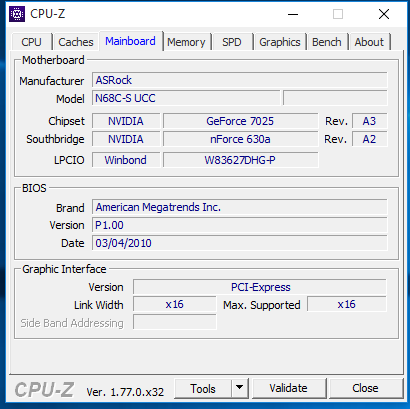The height and width of the screenshot is (409, 410).
Task: Minimize the CPU-Z window
Action: click(293, 14)
